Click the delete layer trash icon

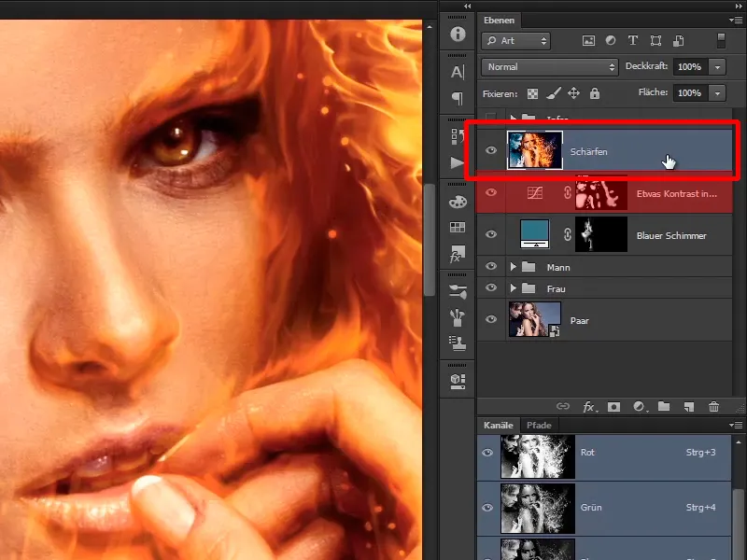[713, 407]
